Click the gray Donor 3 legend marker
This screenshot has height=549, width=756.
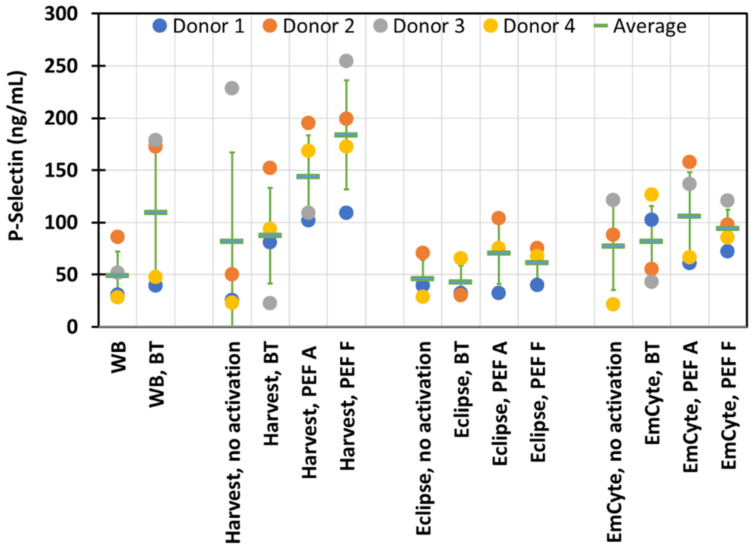(x=380, y=26)
